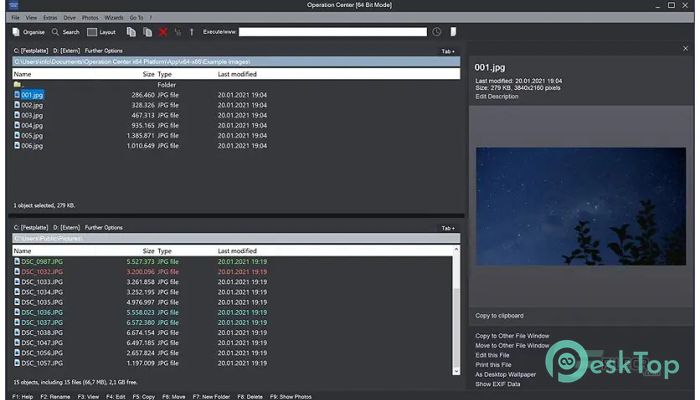Sort the lower pane by the Last modified column
Image resolution: width=700 pixels, height=400 pixels.
click(237, 251)
